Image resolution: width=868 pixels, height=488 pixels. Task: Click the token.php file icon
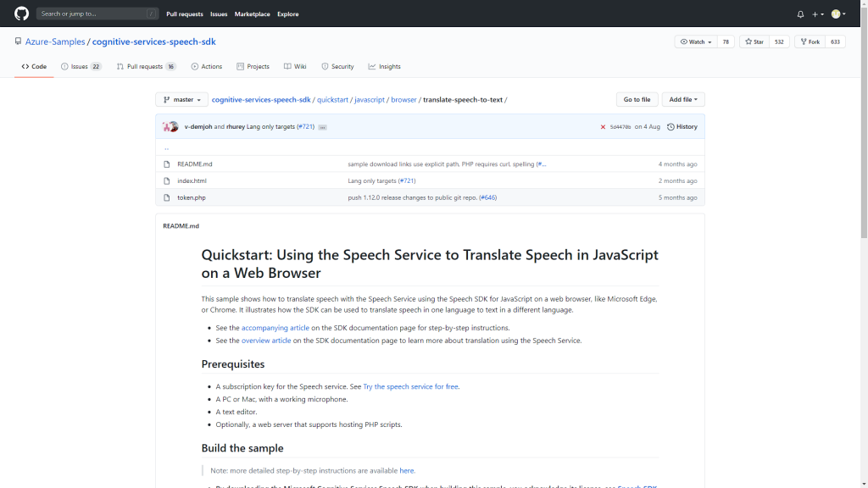167,197
